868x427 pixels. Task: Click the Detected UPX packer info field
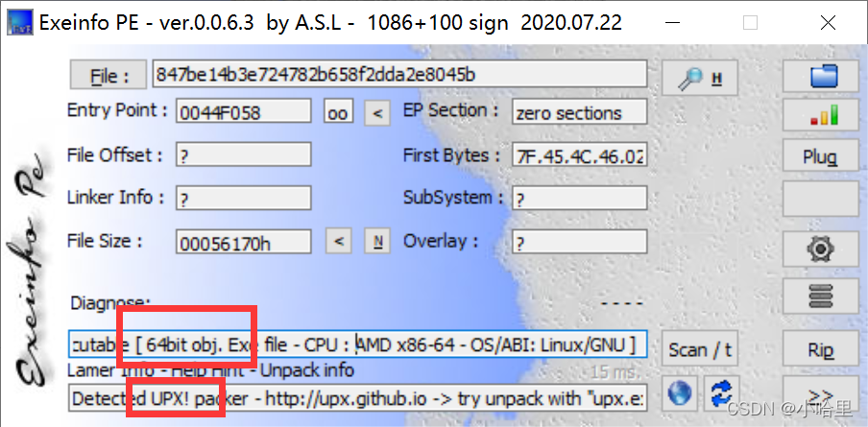pos(357,397)
